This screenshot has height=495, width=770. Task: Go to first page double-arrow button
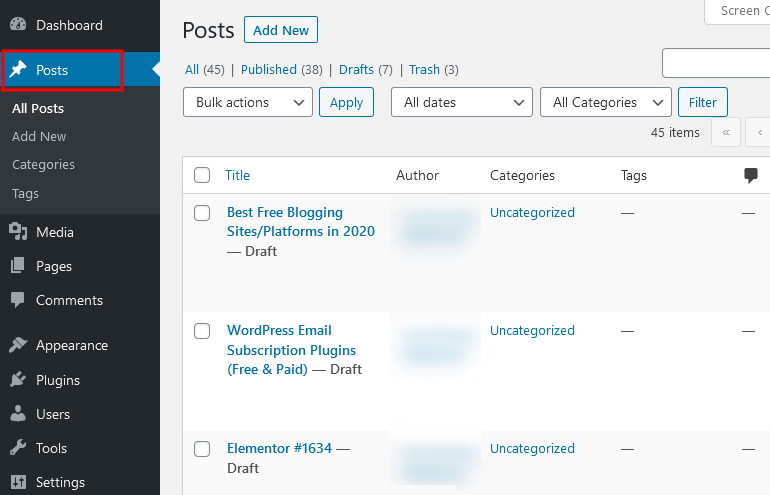tap(726, 132)
